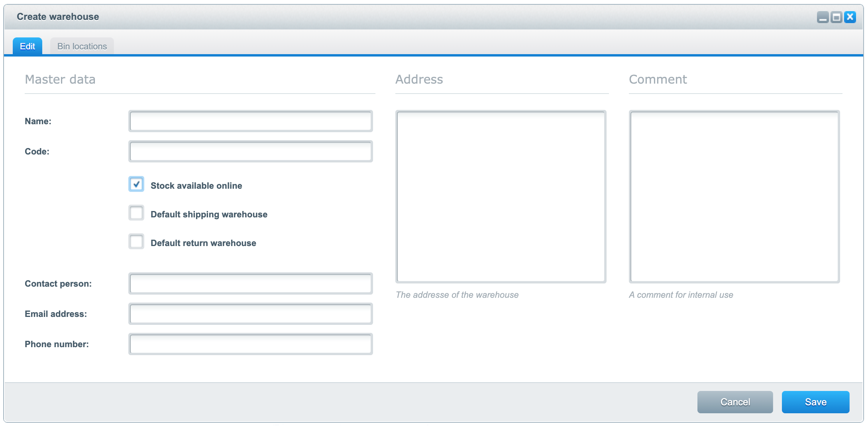Image resolution: width=868 pixels, height=426 pixels.
Task: Click the Phone number field
Action: (251, 344)
